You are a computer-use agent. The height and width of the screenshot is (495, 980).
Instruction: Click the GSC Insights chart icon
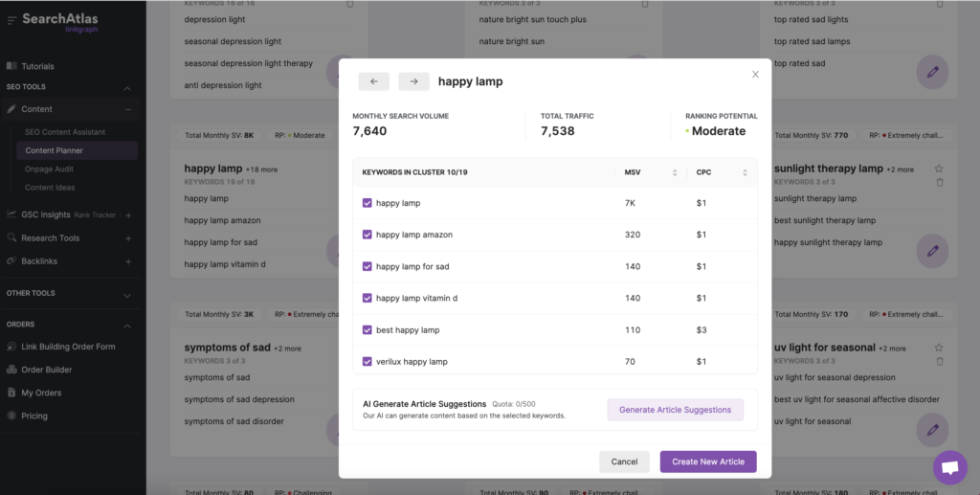click(x=11, y=214)
